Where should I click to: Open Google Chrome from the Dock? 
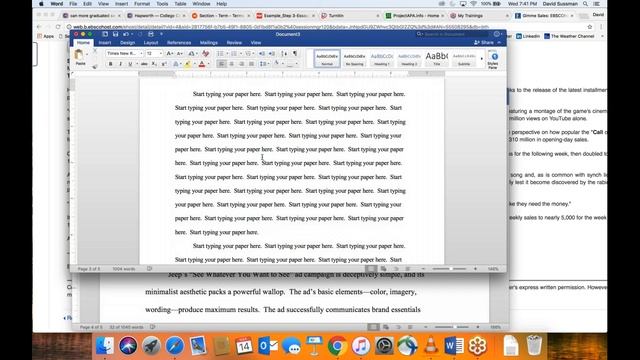click(x=337, y=346)
